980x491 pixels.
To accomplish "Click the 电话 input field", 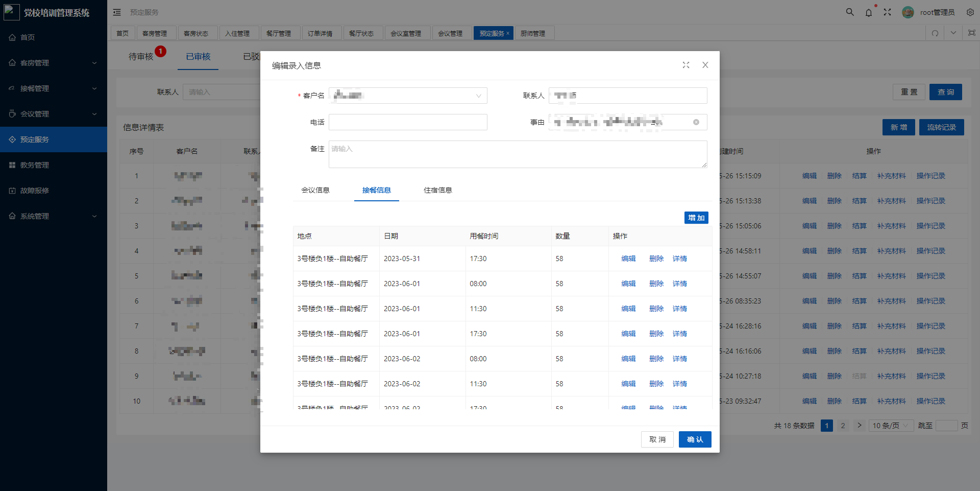I will [408, 122].
